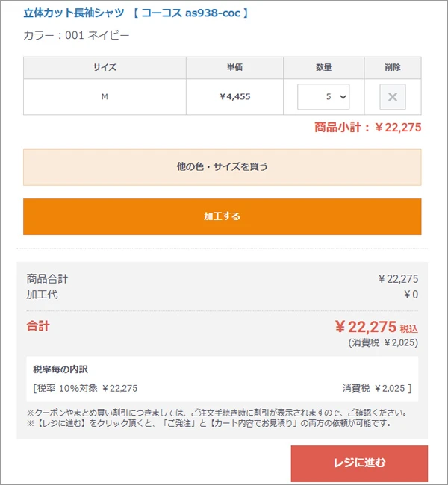Proceed to checkout with レジに進む
Screen dimensions: 448x485
coord(359,463)
